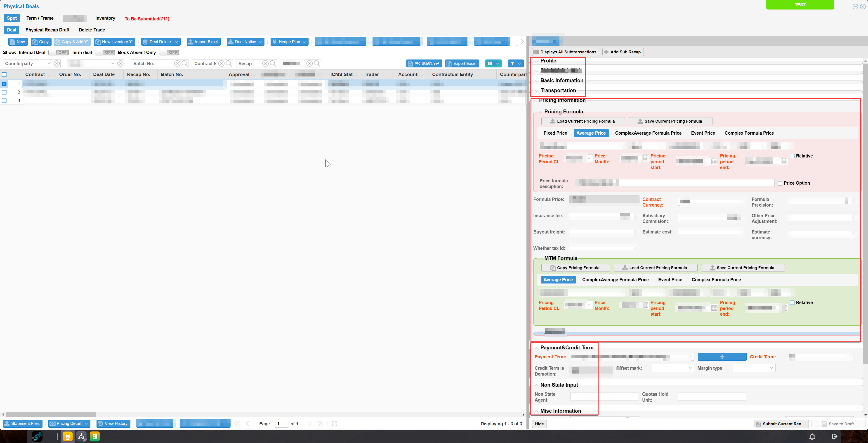Toggle Book Absent Only switch
The width and height of the screenshot is (868, 443).
click(169, 53)
